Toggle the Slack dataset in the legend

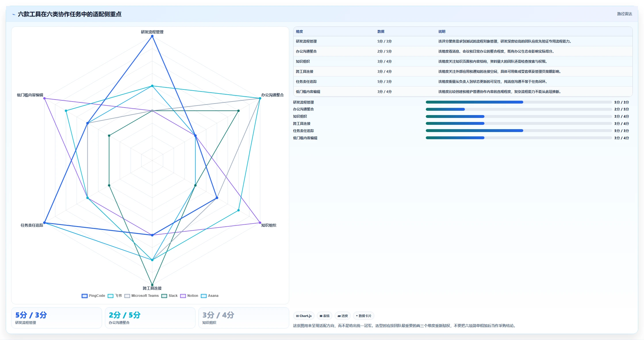tap(170, 296)
